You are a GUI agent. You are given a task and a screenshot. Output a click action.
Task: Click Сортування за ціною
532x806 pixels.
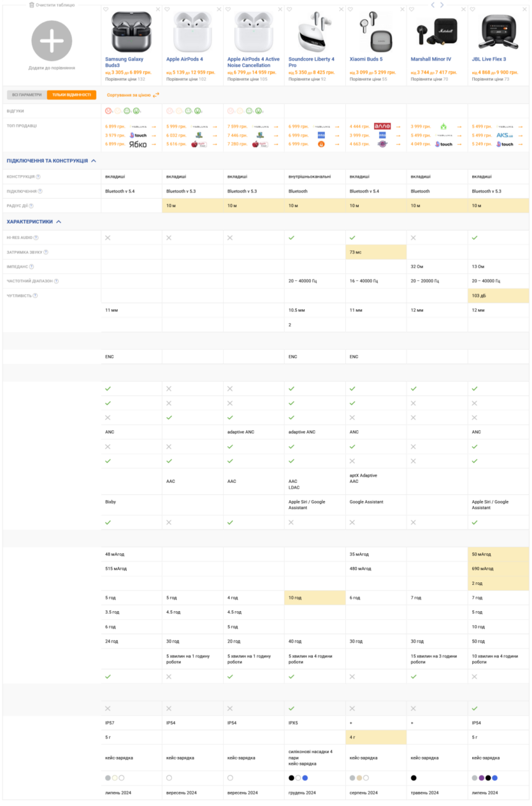point(133,95)
